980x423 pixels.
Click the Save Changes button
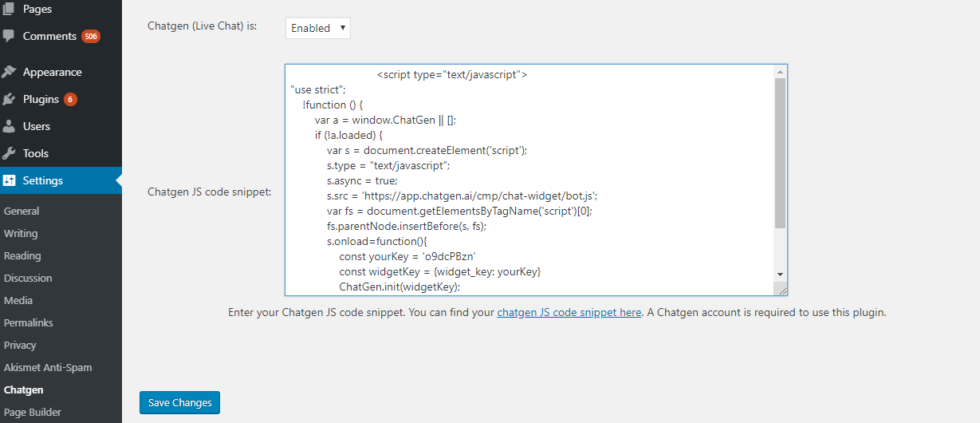[179, 402]
